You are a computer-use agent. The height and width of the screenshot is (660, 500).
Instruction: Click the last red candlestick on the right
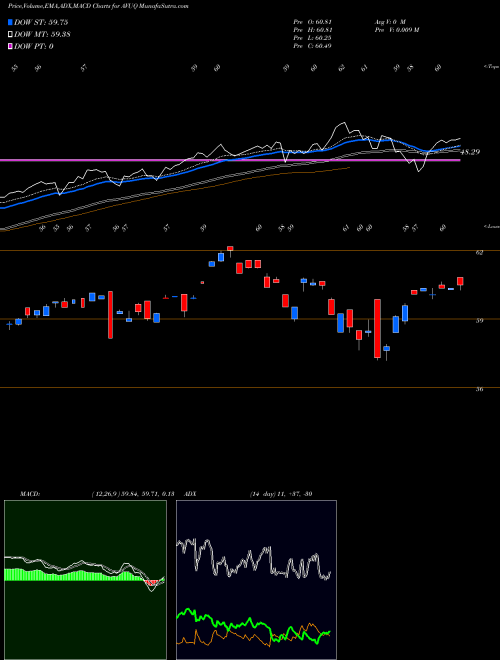460,282
